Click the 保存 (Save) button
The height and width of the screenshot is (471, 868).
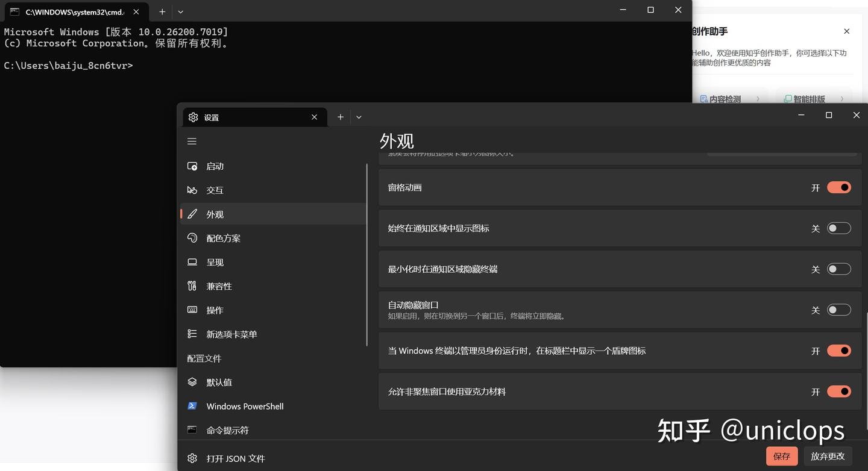click(781, 456)
